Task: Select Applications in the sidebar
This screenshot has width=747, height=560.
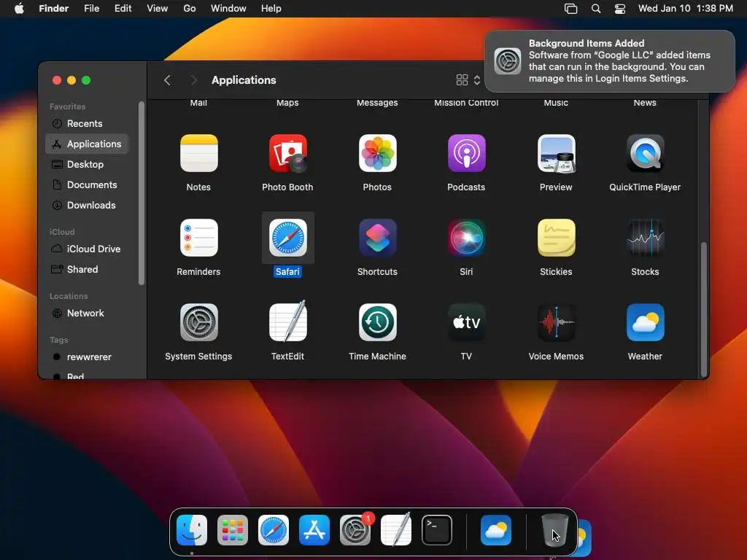Action: click(88, 144)
